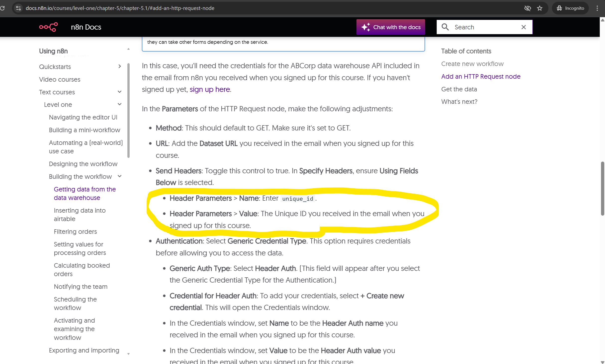Click the page's vertical scrollbar thumb
This screenshot has height=364, width=605.
pyautogui.click(x=602, y=188)
